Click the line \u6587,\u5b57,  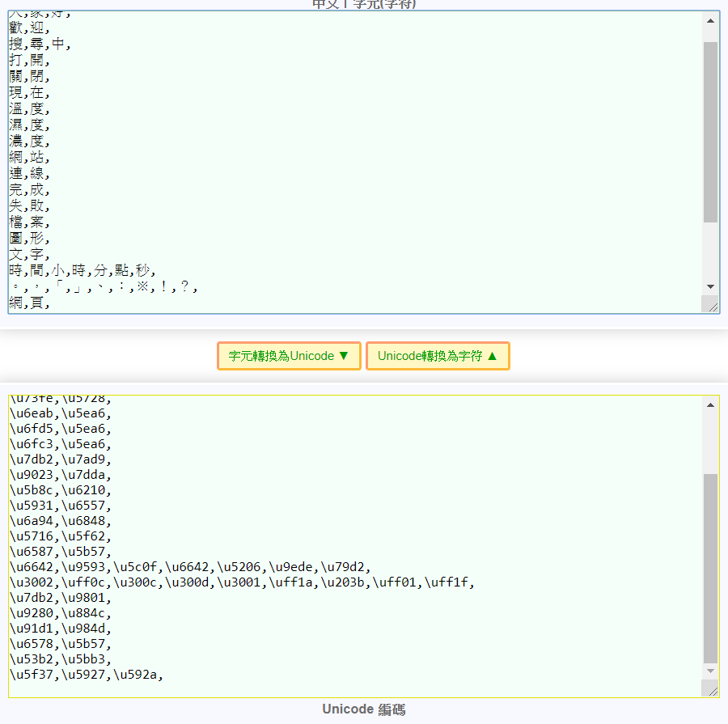(x=61, y=551)
